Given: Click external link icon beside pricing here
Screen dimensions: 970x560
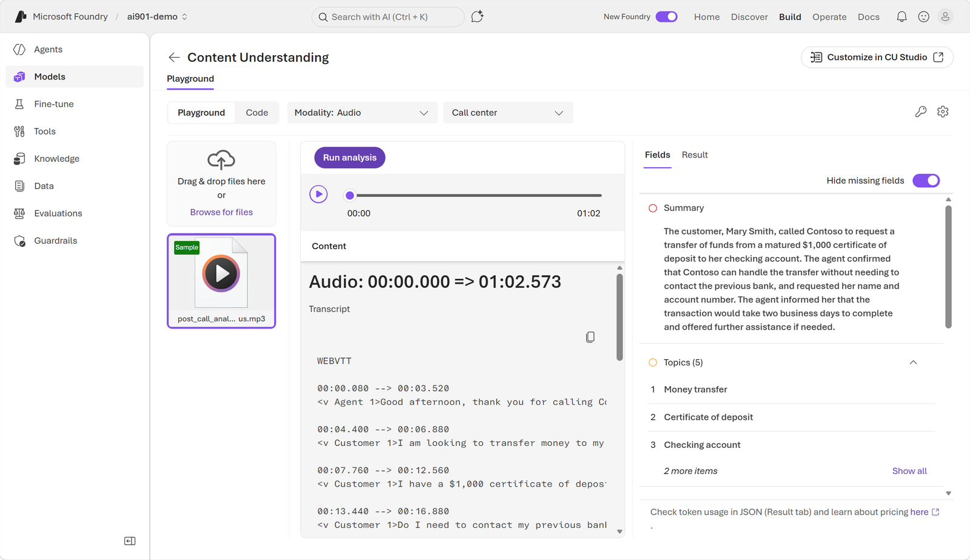Looking at the screenshot, I should point(935,512).
